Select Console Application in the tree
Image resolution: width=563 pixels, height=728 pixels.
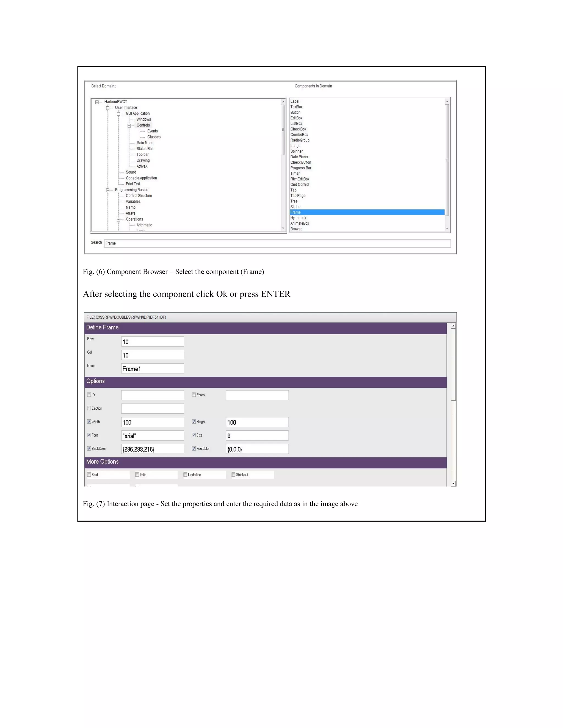coord(141,178)
